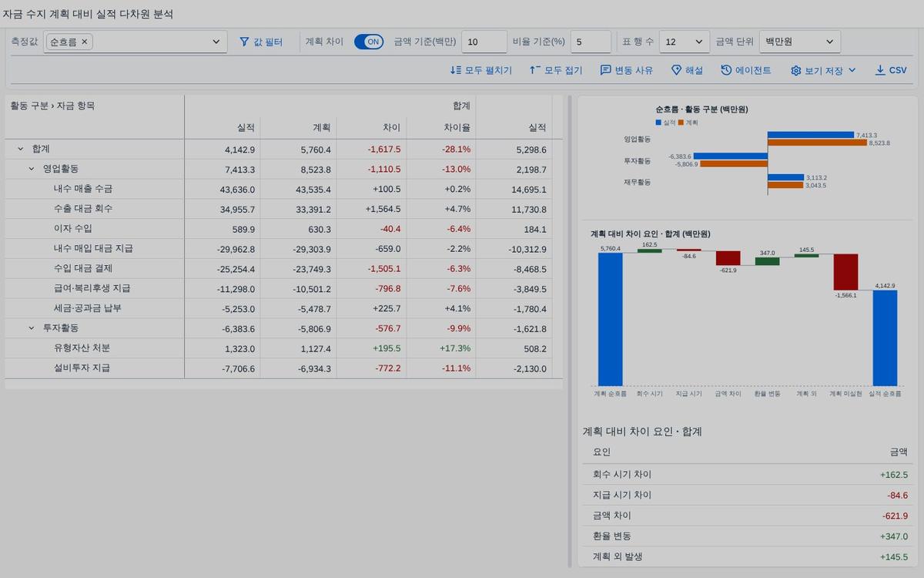Click the 계획 외 발생 row in factor table
924x578 pixels.
coord(746,557)
